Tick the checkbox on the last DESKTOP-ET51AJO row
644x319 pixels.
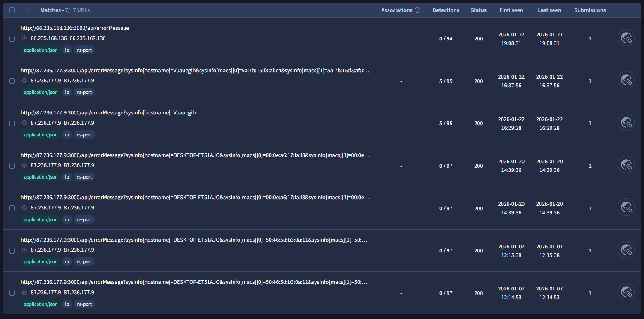(x=12, y=293)
